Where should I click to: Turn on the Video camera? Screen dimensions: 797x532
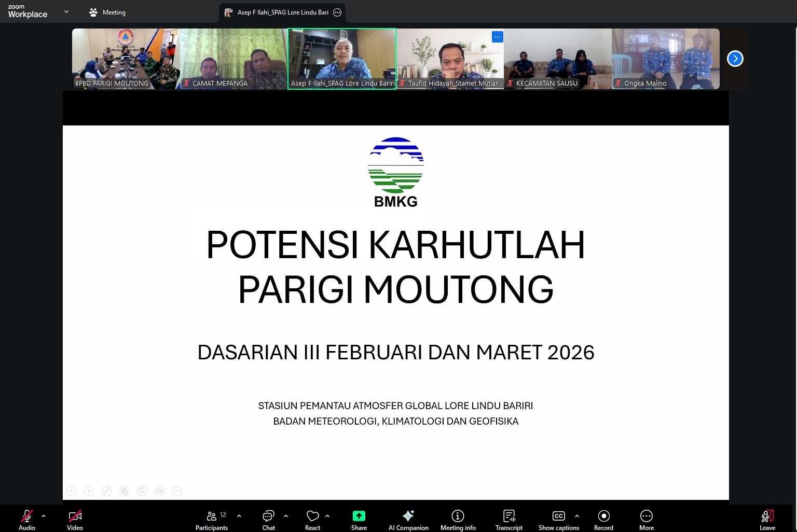coord(75,520)
